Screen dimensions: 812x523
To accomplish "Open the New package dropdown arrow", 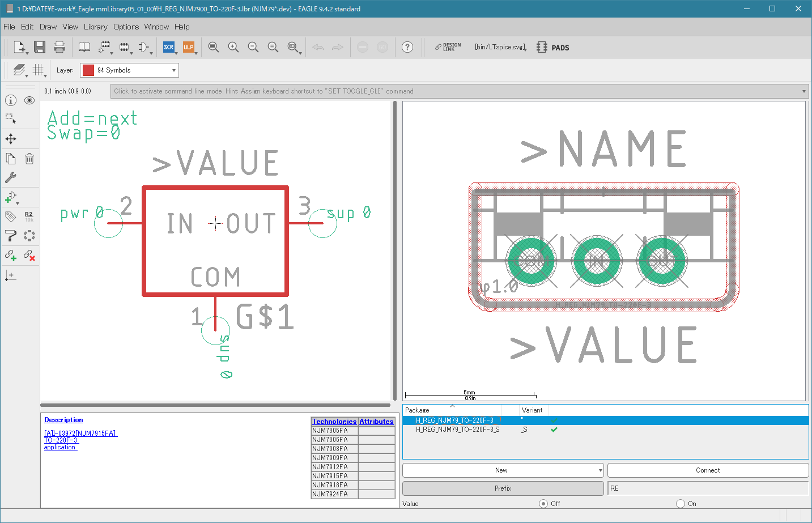I will tap(600, 470).
